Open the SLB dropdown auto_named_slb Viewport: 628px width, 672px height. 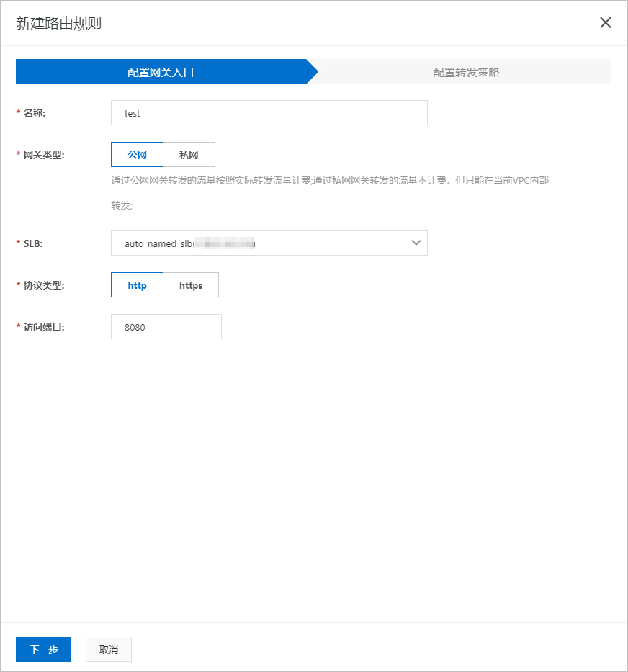click(269, 243)
